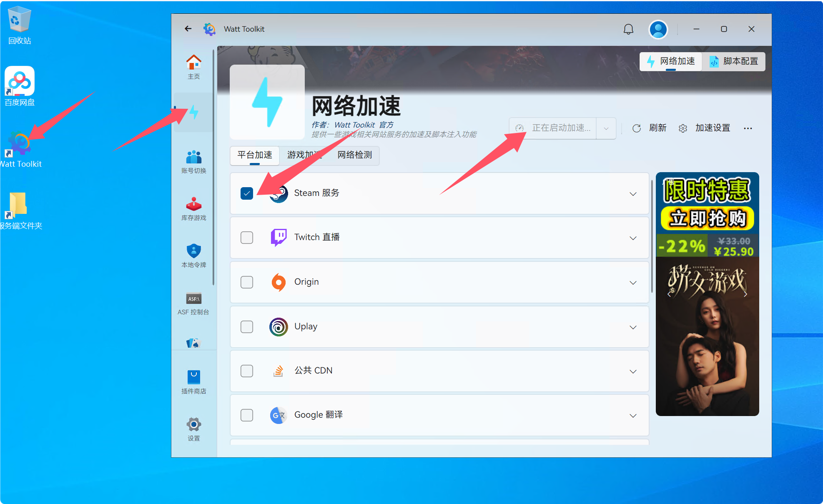
Task: Open the server folder (服务端文件夹) desktop shortcut
Action: click(20, 211)
